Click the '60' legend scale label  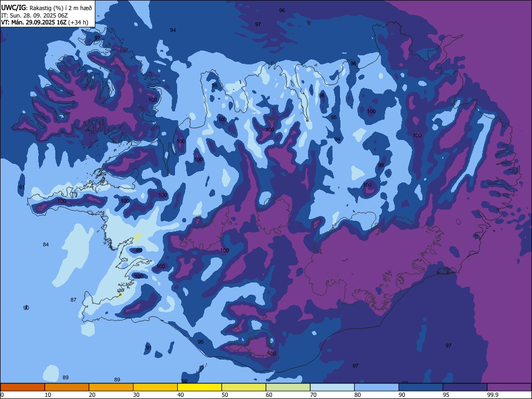(x=269, y=395)
